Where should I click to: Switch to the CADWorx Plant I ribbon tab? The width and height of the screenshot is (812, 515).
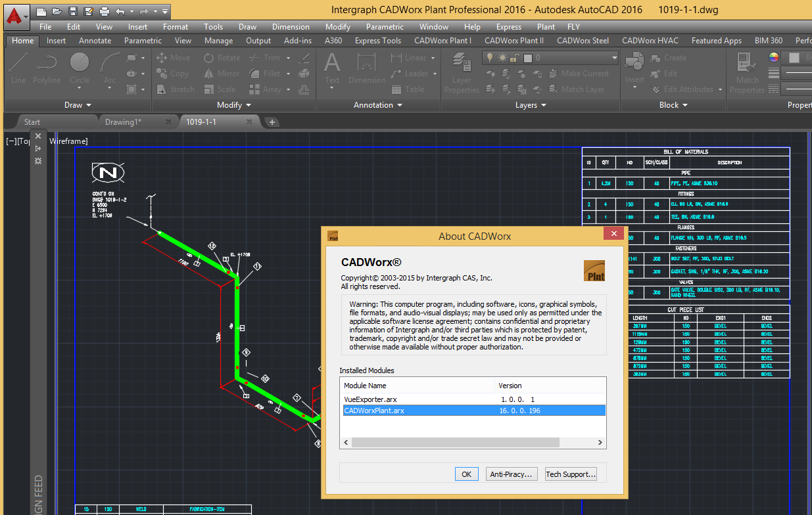coord(442,41)
